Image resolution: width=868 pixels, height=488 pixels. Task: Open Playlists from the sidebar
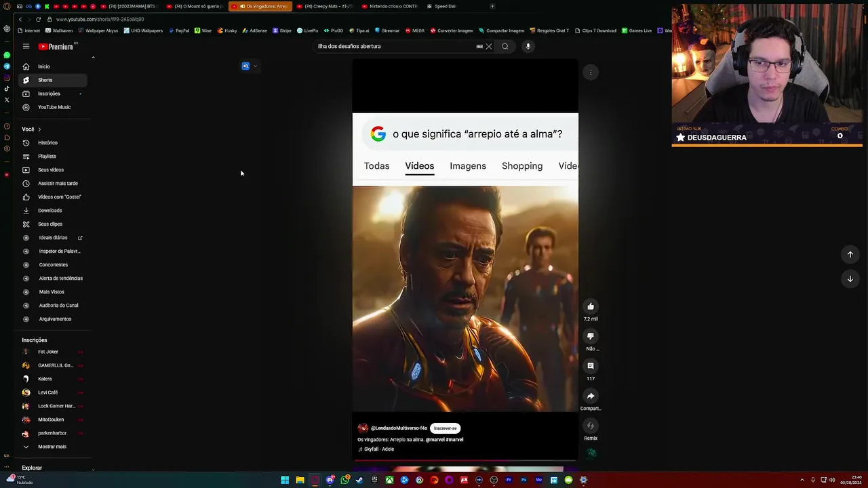[x=52, y=157]
